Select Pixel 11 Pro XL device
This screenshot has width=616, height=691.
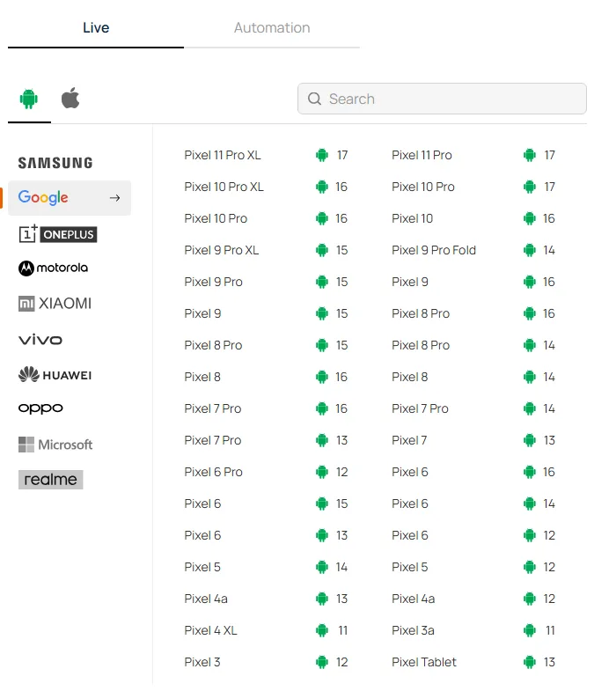click(223, 155)
